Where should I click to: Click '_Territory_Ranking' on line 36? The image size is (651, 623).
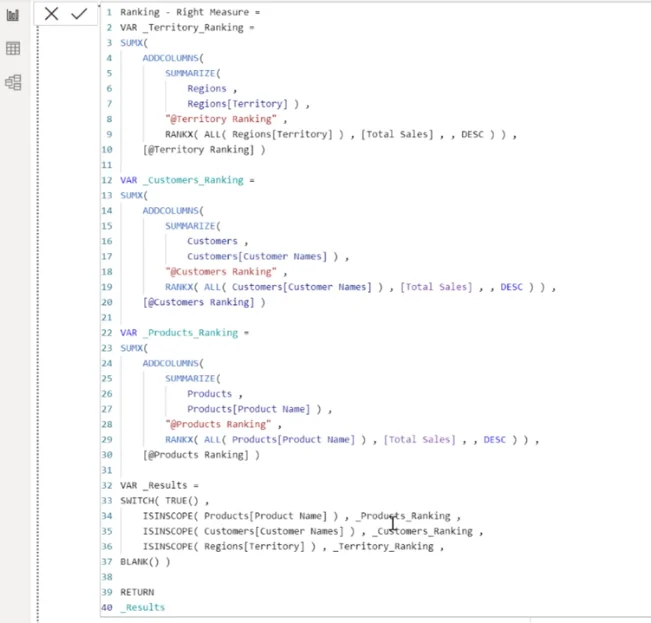pyautogui.click(x=383, y=547)
